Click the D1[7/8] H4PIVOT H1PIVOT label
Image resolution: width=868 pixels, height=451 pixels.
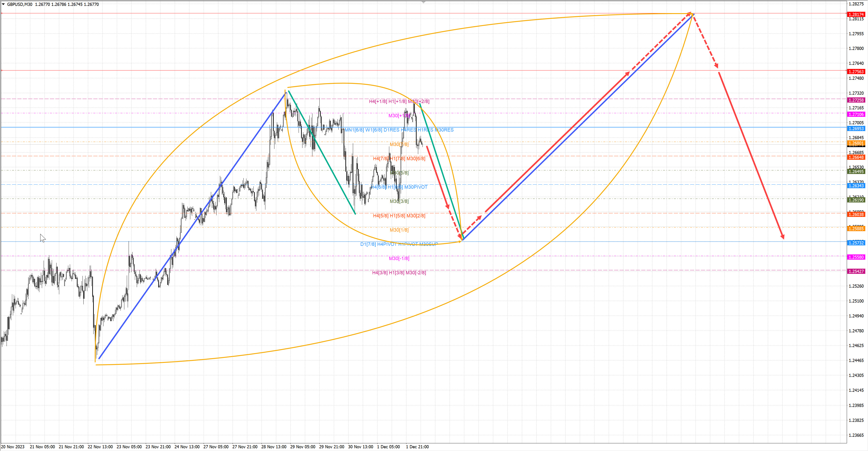tap(399, 244)
